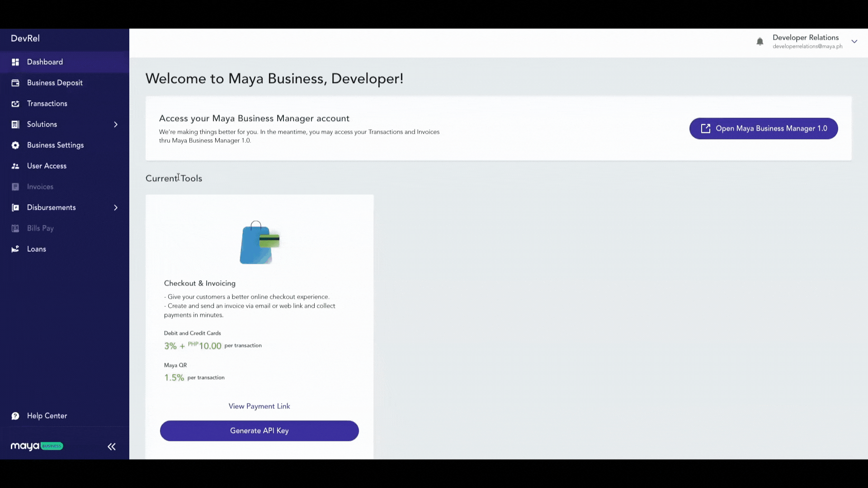The image size is (868, 488).
Task: Open Business Settings menu item
Action: pyautogui.click(x=65, y=145)
